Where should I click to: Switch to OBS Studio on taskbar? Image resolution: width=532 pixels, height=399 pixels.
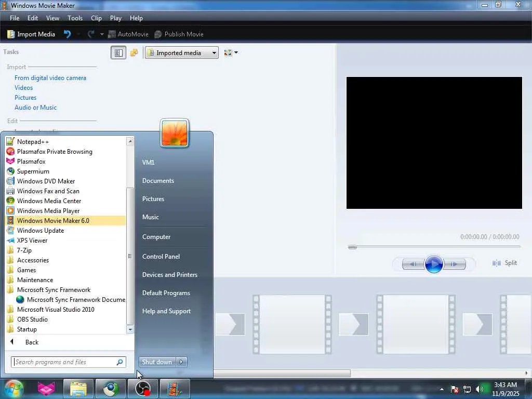[143, 389]
